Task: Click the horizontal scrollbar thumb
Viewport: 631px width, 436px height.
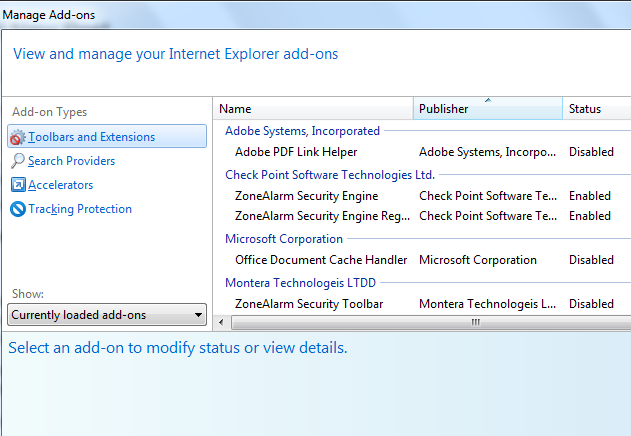Action: coord(431,322)
